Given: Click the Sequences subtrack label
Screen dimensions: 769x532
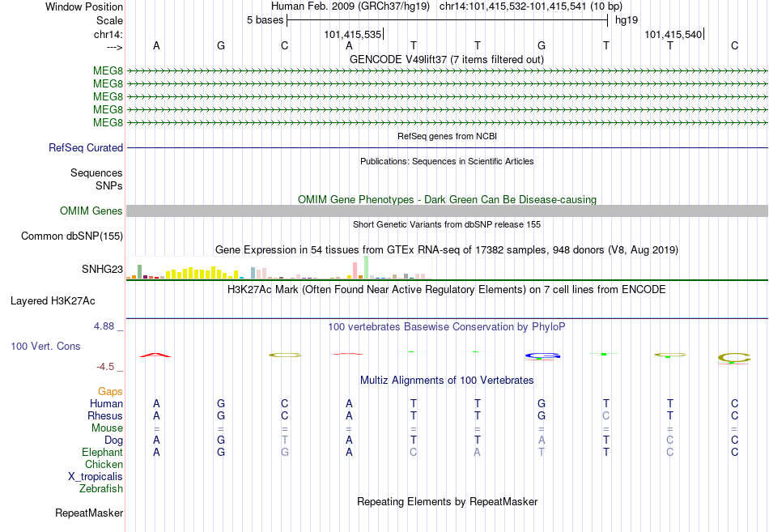Looking at the screenshot, I should tap(96, 172).
